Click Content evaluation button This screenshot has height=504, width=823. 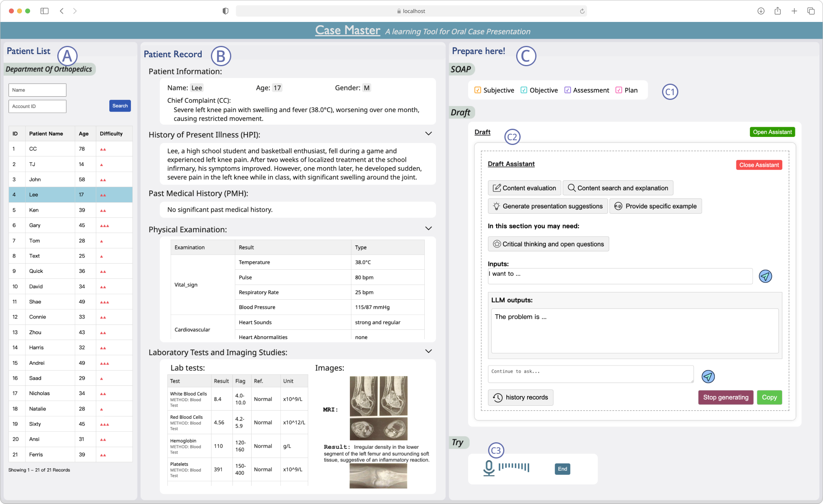tap(524, 188)
